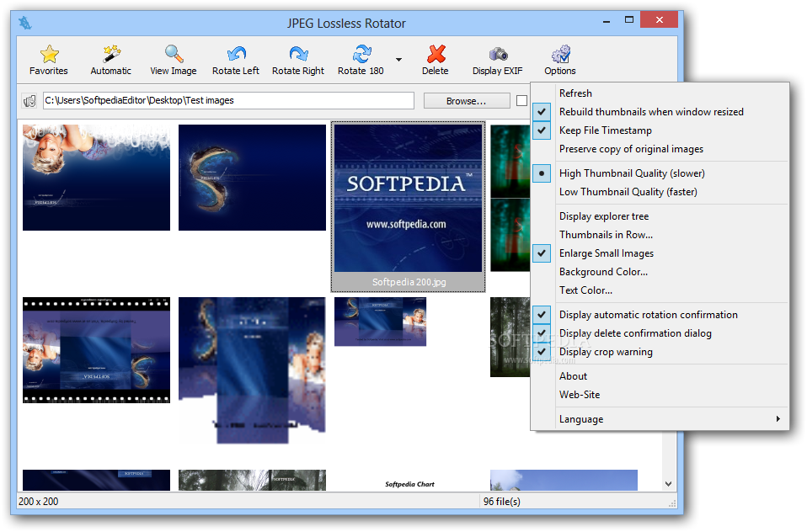Viewport: 807px width, 532px height.
Task: Click the View Image magnifier icon
Action: click(174, 60)
